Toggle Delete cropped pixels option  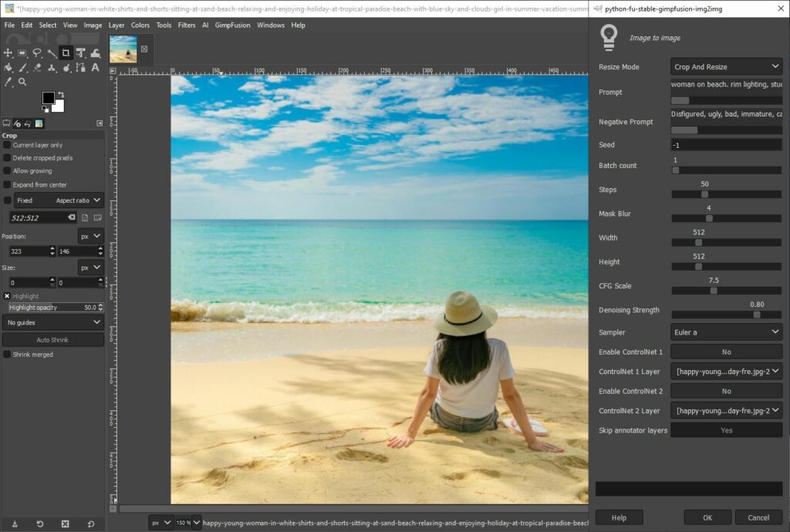8,158
